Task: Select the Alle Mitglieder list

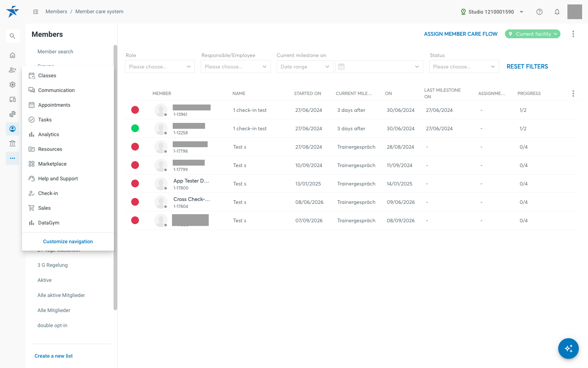Action: tap(54, 310)
